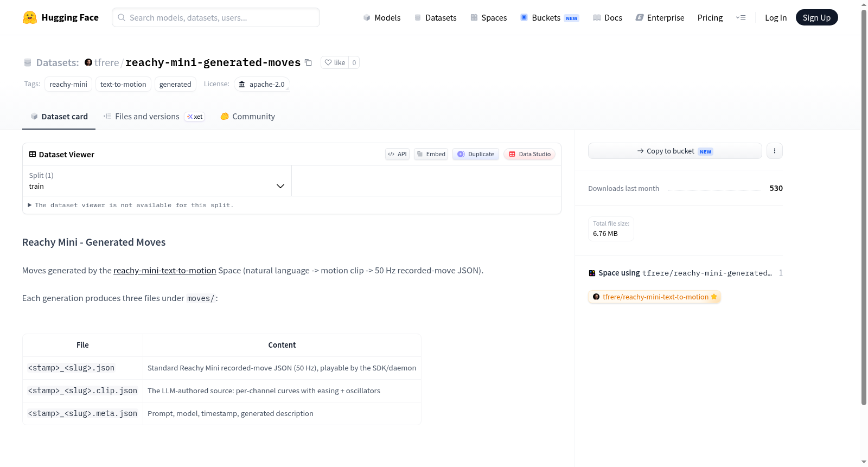This screenshot has height=467, width=868.
Task: Expand the 'dataset viewer is not available' message
Action: click(131, 205)
